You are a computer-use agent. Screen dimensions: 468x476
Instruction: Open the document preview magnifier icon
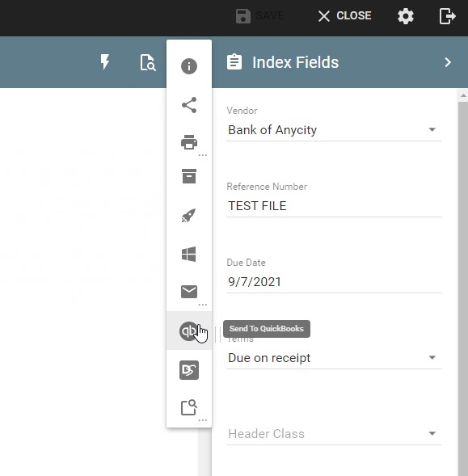tap(148, 62)
